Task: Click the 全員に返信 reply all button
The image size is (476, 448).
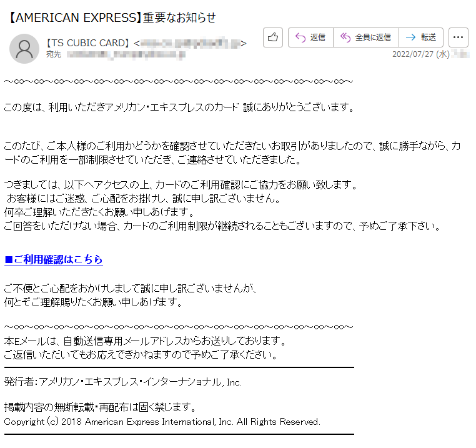Action: (366, 37)
